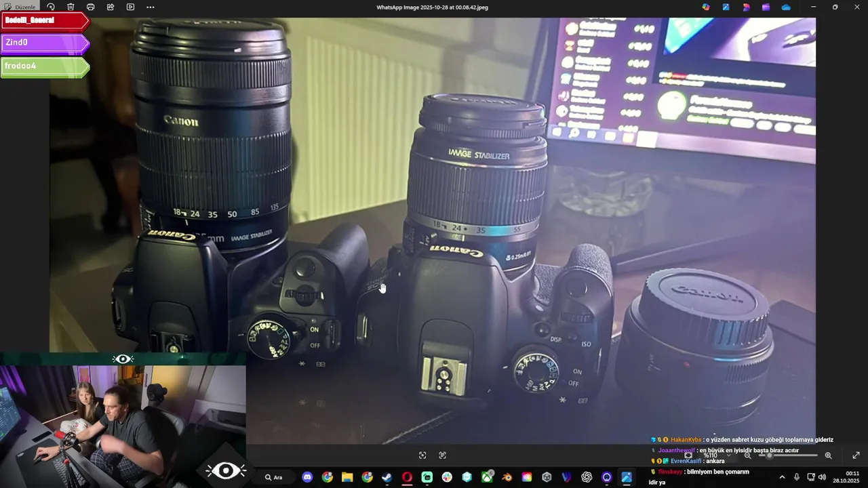Open Slack from the taskbar
868x488 pixels.
pyautogui.click(x=447, y=477)
